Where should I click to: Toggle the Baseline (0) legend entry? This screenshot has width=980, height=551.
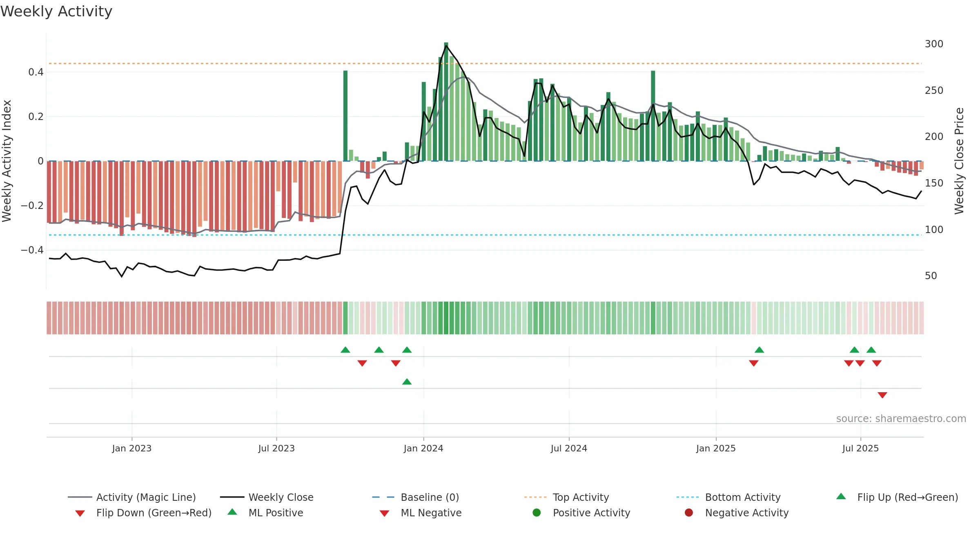[x=416, y=497]
